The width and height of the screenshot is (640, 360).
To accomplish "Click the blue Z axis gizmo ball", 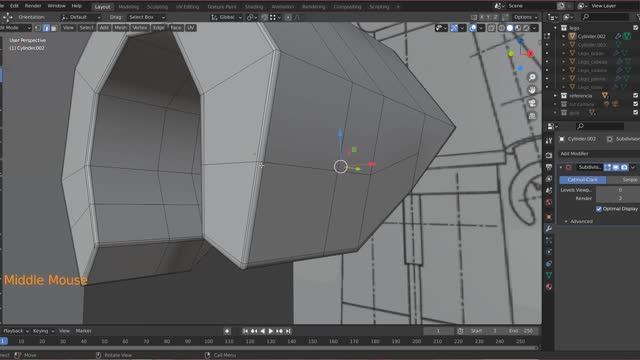I will pyautogui.click(x=520, y=41).
